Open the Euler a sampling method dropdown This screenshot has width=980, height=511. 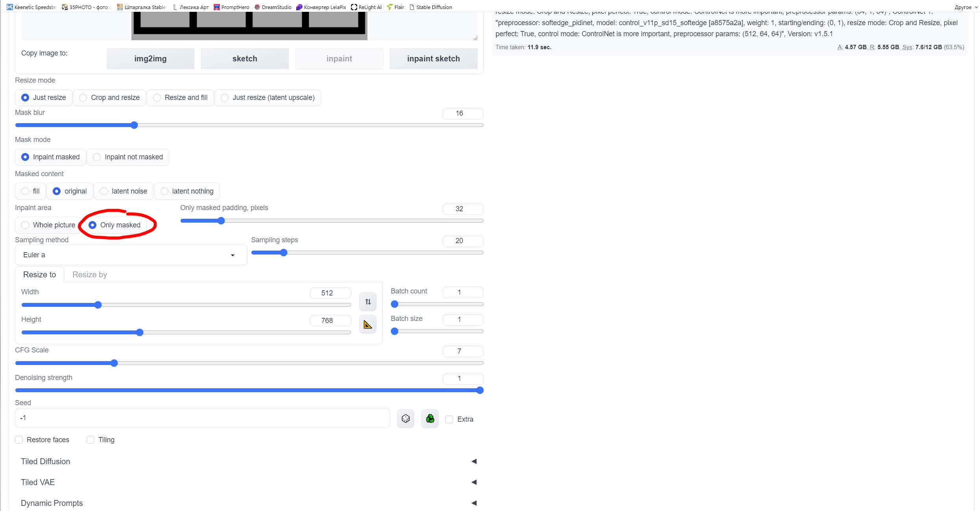130,255
